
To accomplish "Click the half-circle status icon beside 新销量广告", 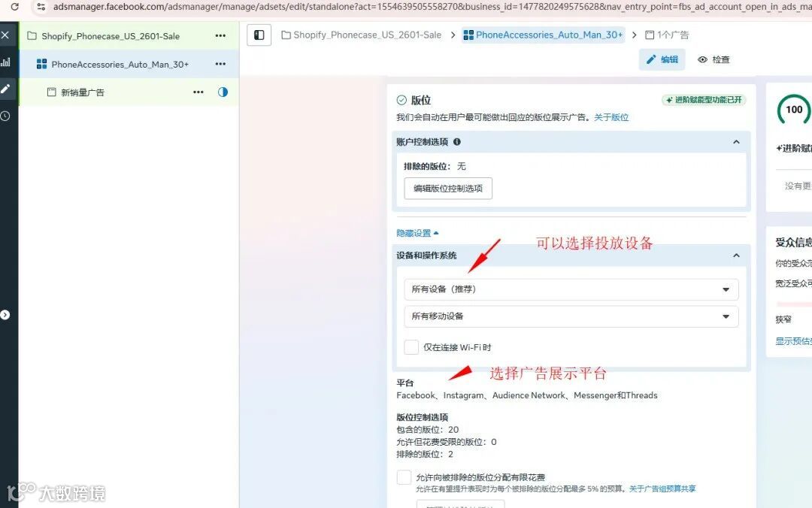I will (x=223, y=92).
